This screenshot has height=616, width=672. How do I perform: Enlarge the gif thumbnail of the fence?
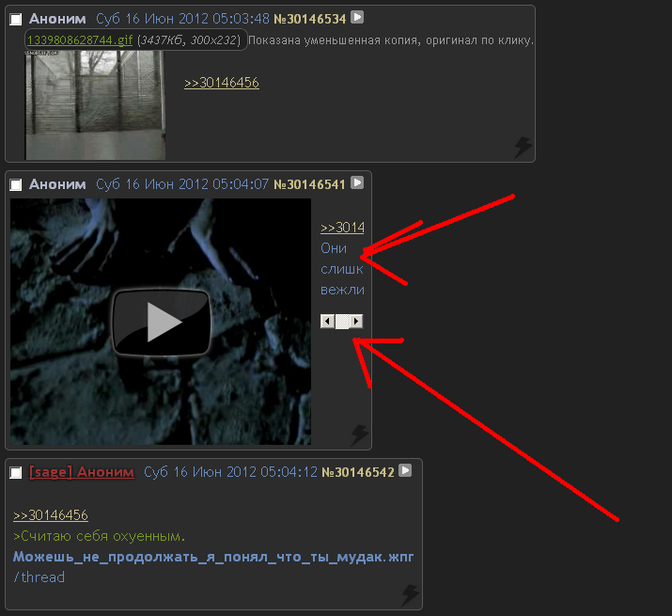95,105
